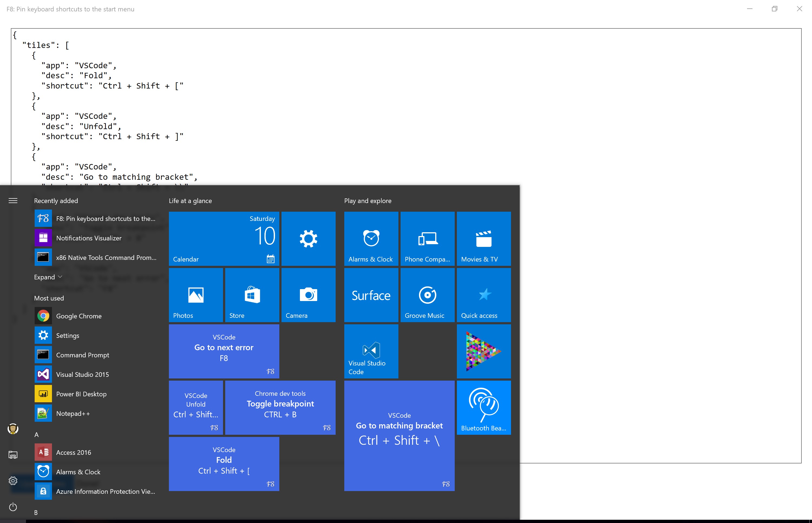Open the Camera tile
This screenshot has width=812, height=523.
pos(308,295)
